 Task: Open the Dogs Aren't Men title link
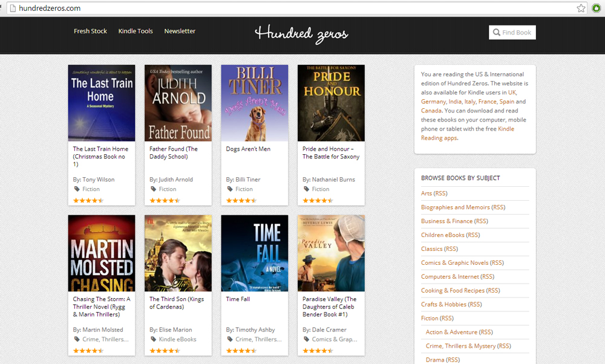248,149
